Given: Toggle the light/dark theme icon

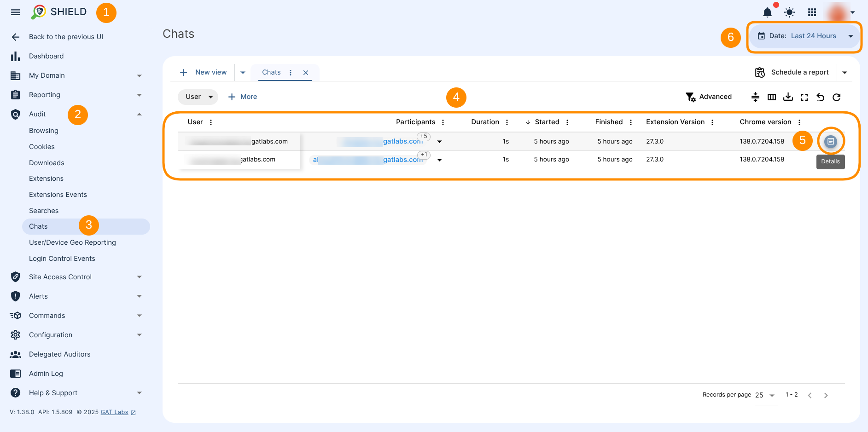Looking at the screenshot, I should (789, 12).
